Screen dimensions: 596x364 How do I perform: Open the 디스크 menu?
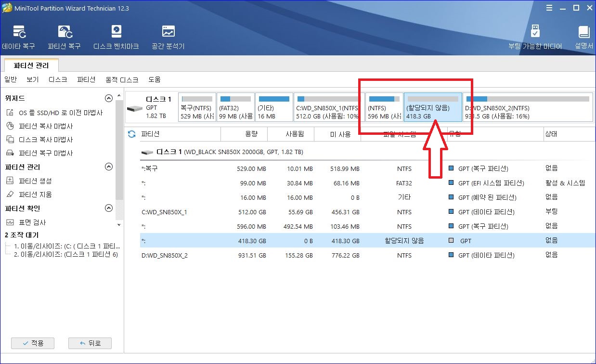click(x=58, y=79)
